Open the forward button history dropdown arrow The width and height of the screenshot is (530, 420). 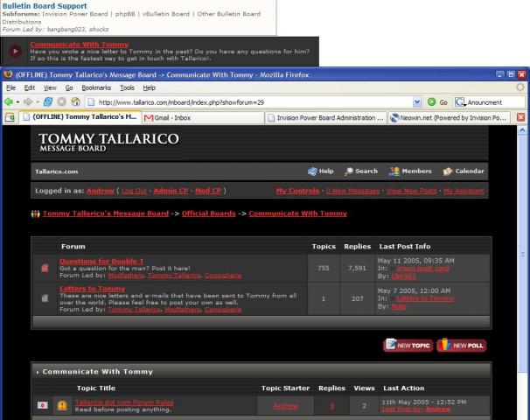[38, 101]
